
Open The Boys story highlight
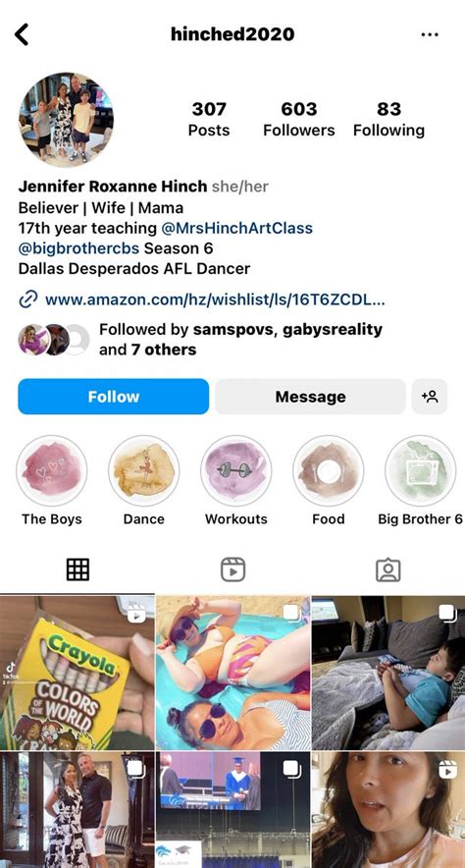tap(51, 470)
